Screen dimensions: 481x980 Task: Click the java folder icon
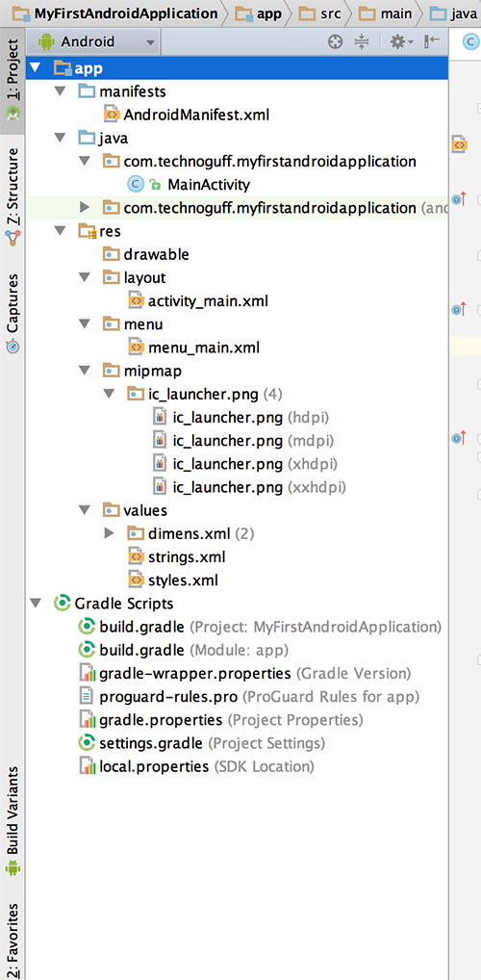pyautogui.click(x=87, y=138)
